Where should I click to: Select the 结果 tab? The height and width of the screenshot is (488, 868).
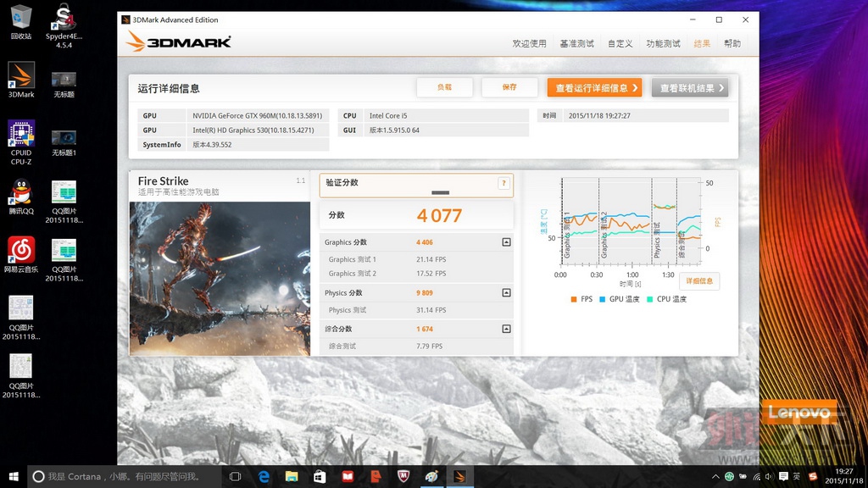click(x=702, y=43)
